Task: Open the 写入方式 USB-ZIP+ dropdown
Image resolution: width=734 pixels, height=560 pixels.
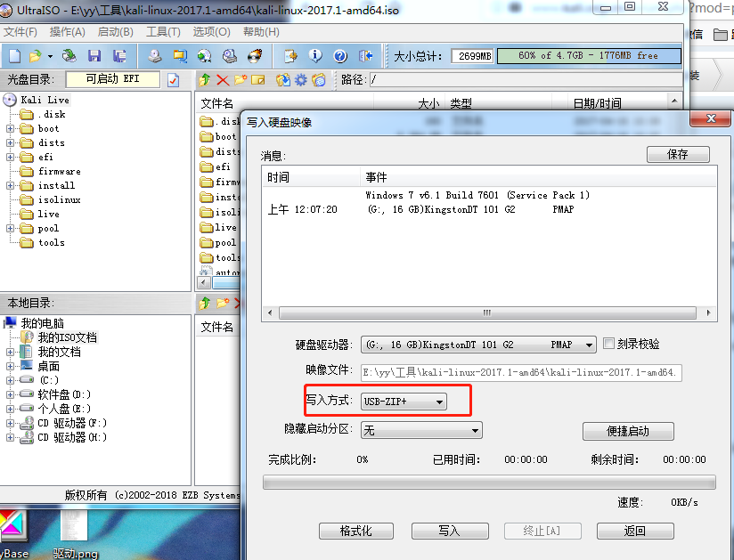Action: [404, 402]
